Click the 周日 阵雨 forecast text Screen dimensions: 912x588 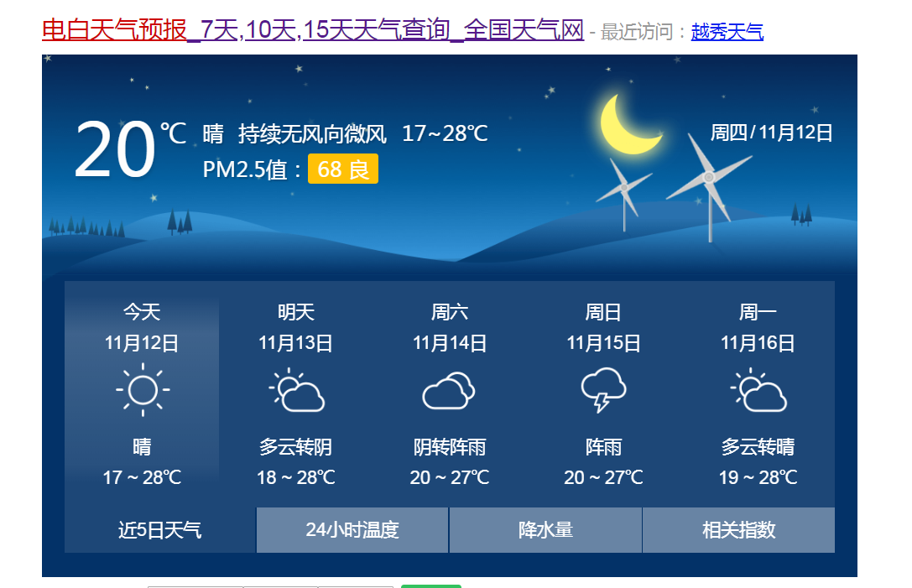point(603,447)
